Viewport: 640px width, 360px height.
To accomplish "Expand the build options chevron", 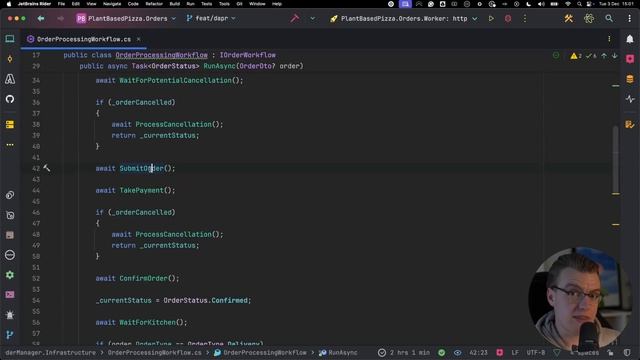I will tap(313, 18).
